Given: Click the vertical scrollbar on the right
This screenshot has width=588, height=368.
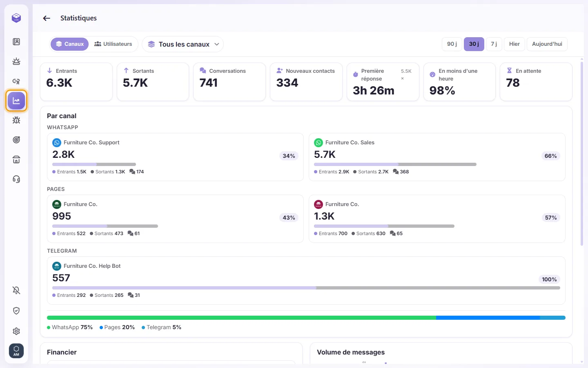Looking at the screenshot, I should (x=582, y=153).
